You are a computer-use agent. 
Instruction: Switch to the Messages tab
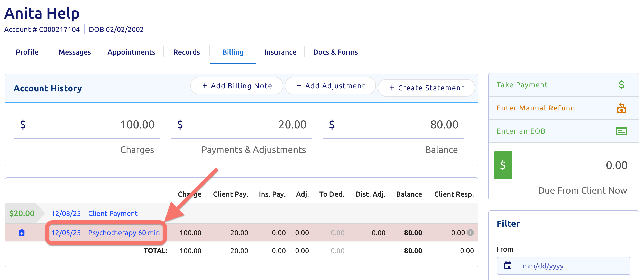click(x=75, y=52)
